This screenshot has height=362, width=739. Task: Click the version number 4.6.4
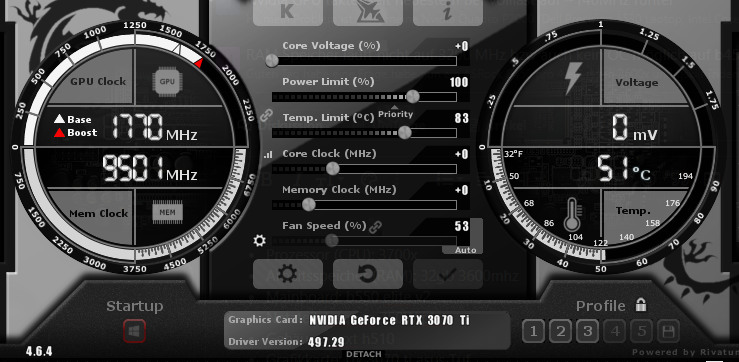[39, 351]
